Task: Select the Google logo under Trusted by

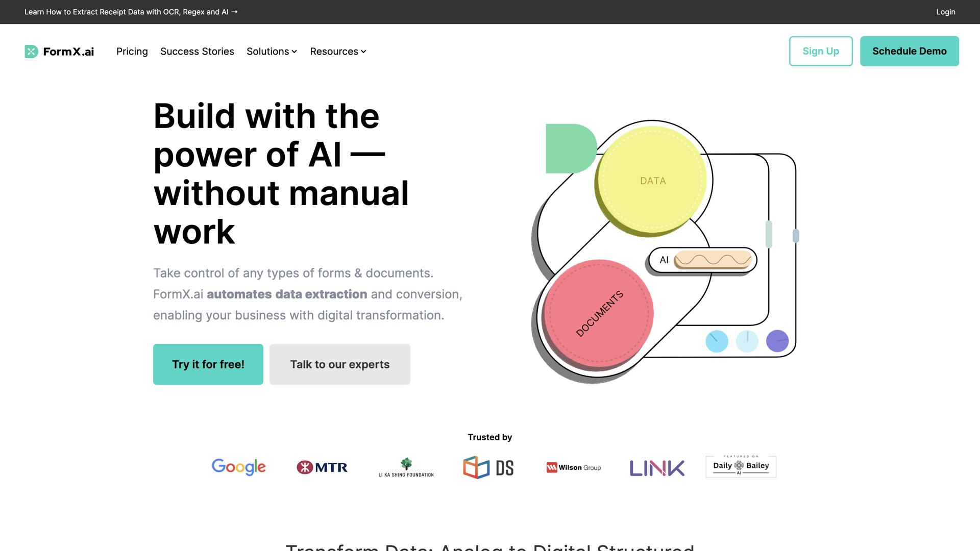Action: (238, 467)
